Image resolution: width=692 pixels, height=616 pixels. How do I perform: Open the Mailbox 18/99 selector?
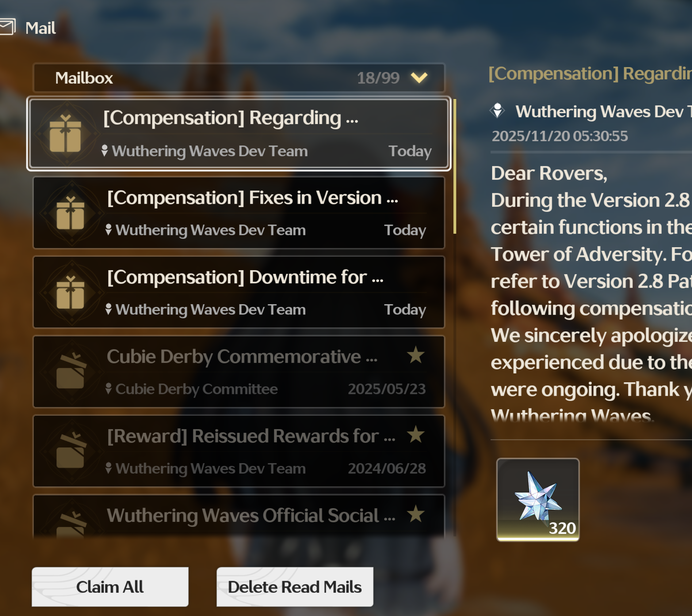[239, 77]
